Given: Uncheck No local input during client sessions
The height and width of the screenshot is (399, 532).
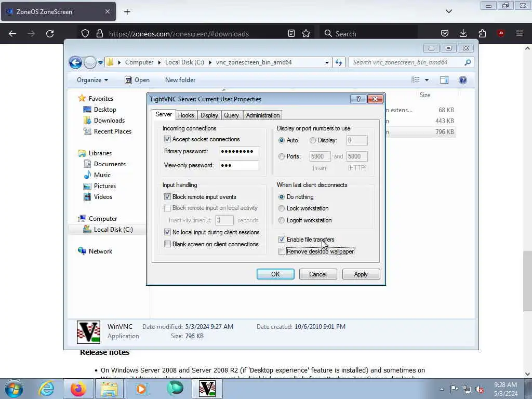Looking at the screenshot, I should (x=167, y=232).
